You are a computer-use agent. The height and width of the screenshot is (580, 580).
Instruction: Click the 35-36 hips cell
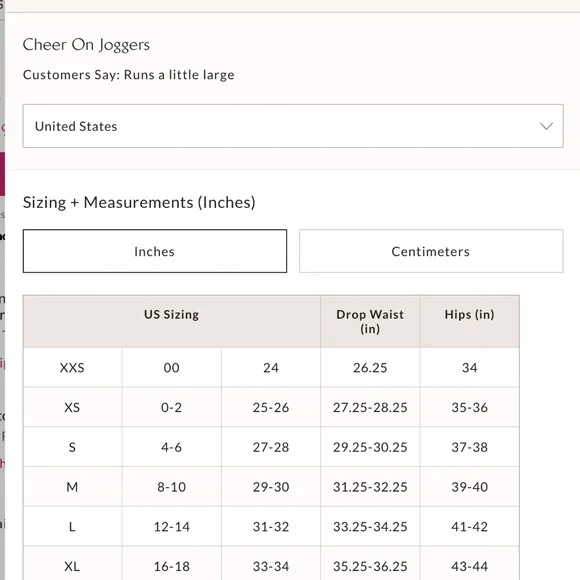pos(470,407)
